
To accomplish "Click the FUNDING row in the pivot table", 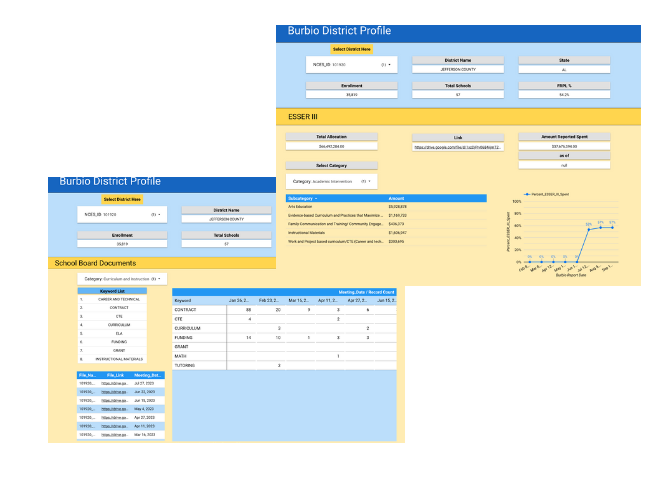I will point(284,338).
